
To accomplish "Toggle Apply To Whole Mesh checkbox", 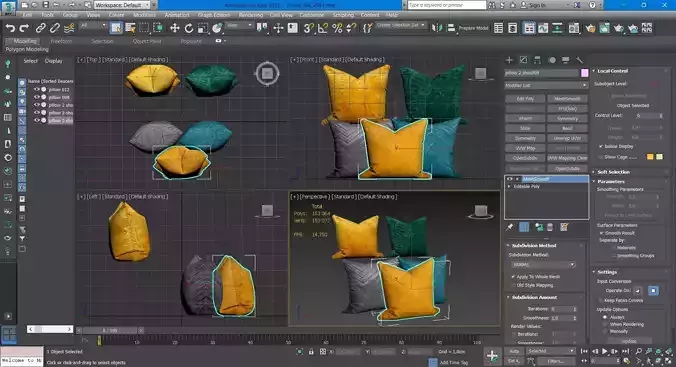I will [x=513, y=276].
